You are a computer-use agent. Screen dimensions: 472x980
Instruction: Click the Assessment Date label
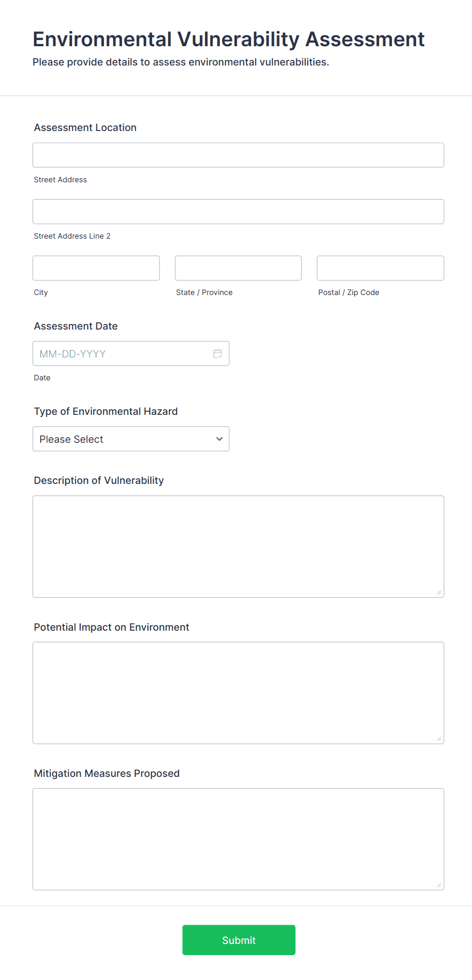pyautogui.click(x=76, y=326)
